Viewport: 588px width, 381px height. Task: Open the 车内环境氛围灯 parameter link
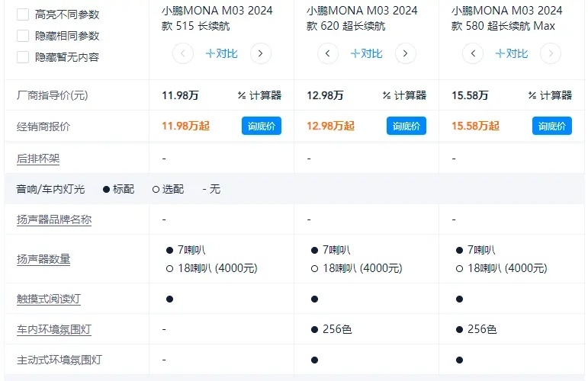(54, 330)
